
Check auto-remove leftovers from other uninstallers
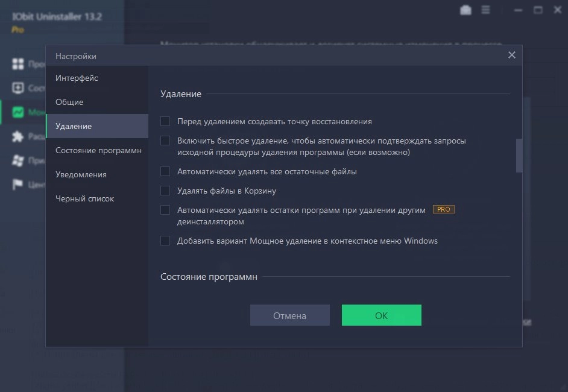[165, 209]
